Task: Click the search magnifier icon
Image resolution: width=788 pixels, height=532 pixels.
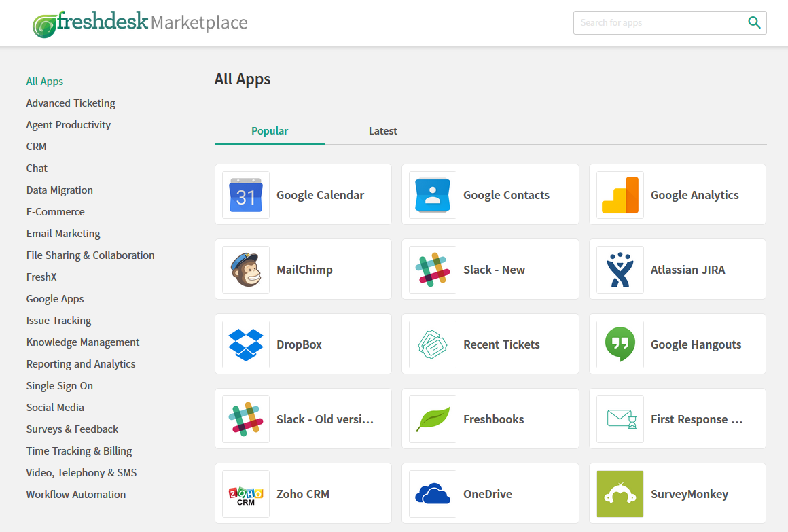Action: pos(754,22)
